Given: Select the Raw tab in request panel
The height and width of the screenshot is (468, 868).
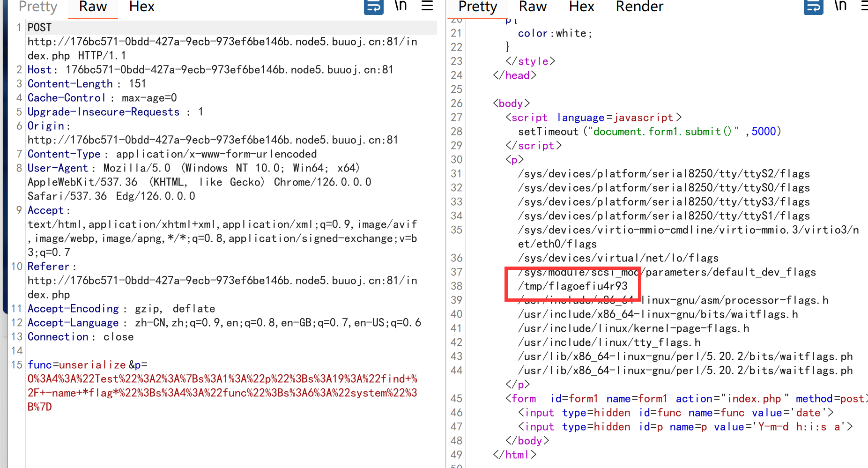Looking at the screenshot, I should tap(93, 7).
